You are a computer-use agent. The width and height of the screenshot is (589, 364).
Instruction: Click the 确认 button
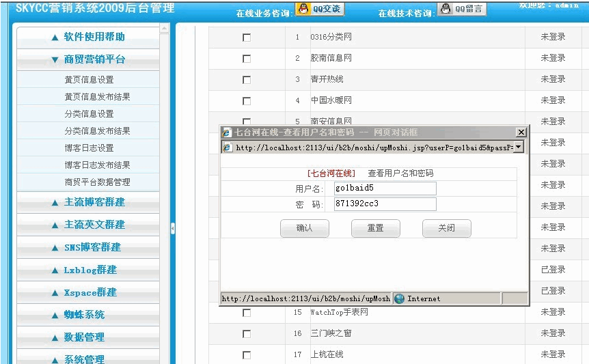pos(305,228)
